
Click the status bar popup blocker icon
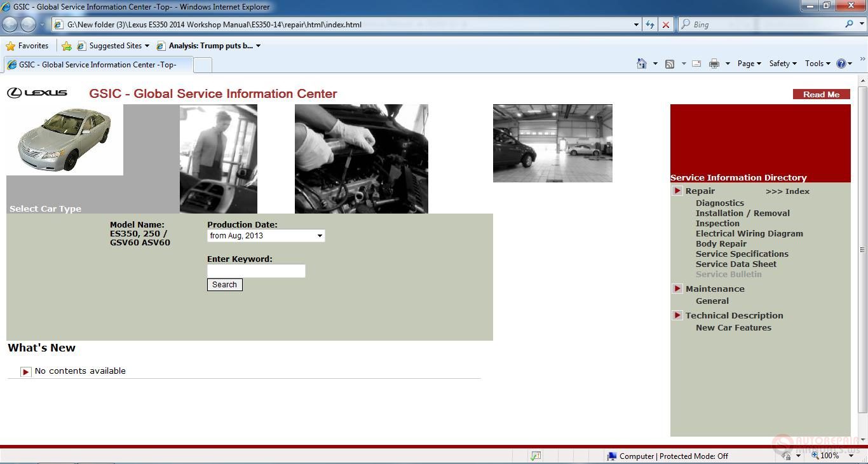(x=536, y=456)
